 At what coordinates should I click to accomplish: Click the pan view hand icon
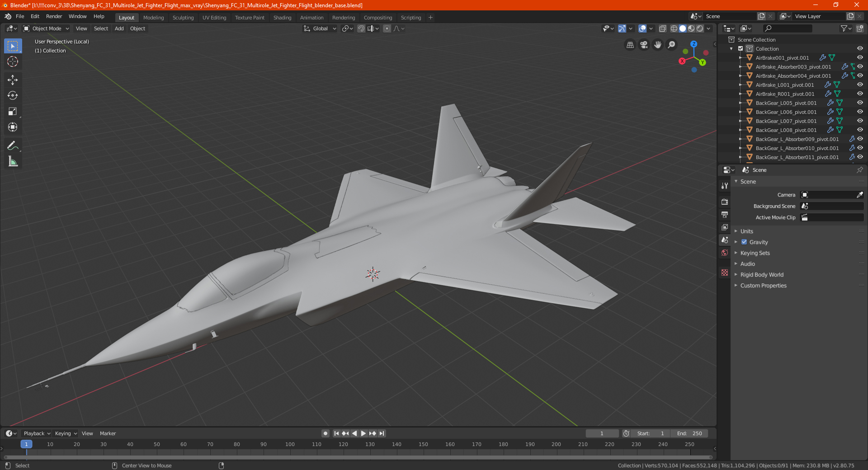point(658,45)
